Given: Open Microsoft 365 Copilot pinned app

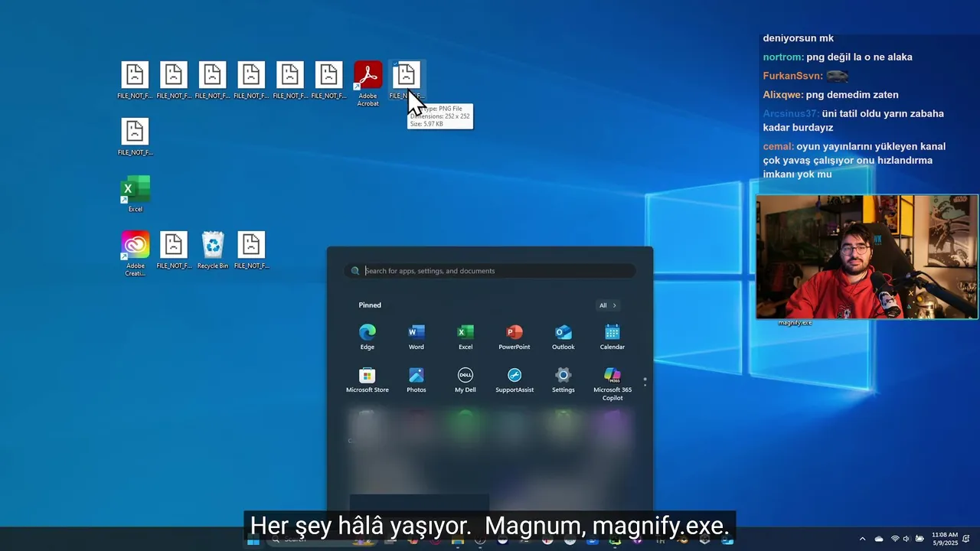Looking at the screenshot, I should 612,383.
